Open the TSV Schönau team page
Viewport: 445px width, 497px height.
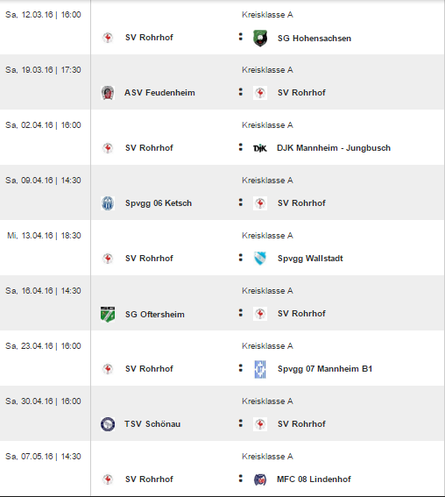(x=152, y=424)
